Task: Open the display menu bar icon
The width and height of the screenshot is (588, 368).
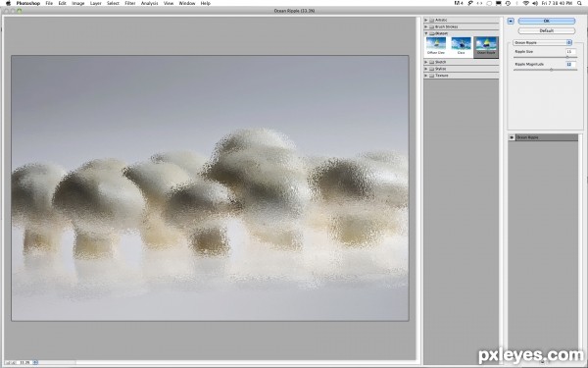Action: coord(499,3)
